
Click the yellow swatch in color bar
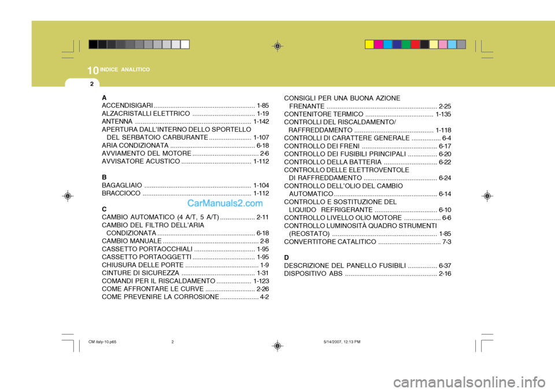pyautogui.click(x=369, y=45)
